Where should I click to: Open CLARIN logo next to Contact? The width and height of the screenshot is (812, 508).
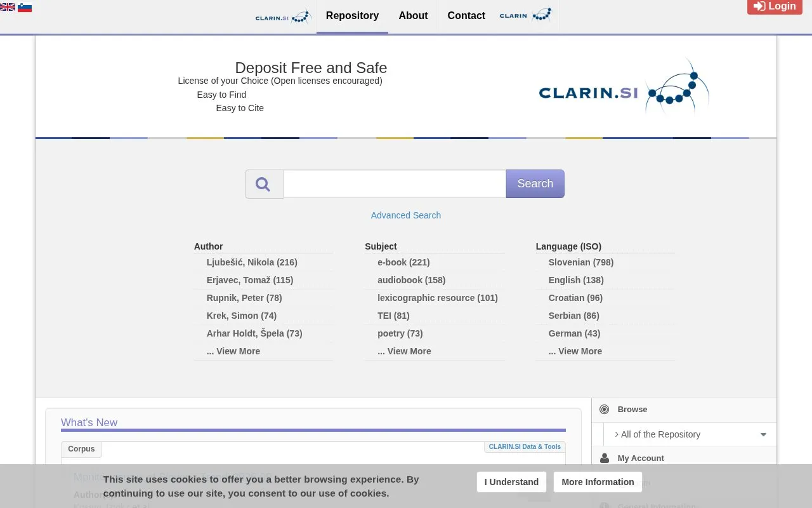tap(526, 15)
